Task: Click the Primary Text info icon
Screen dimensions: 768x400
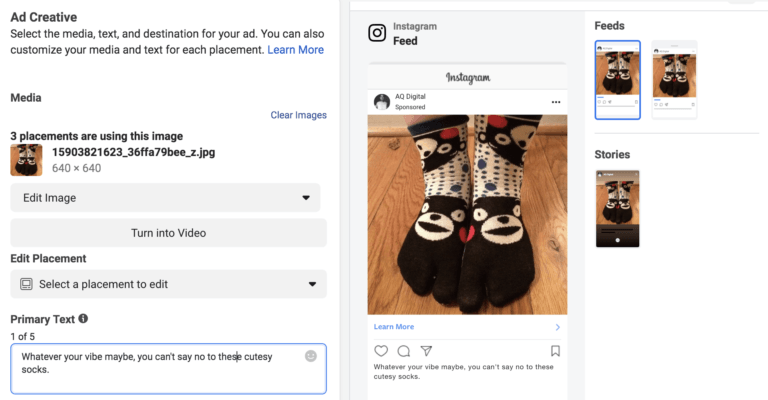Action: [83, 319]
